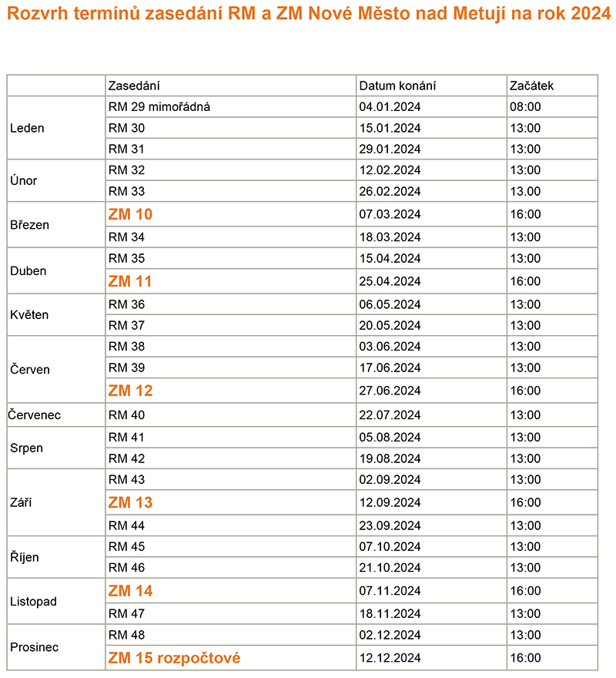Select the ZM 11 session entry
Screen dimensions: 616x678
pyautogui.click(x=130, y=281)
